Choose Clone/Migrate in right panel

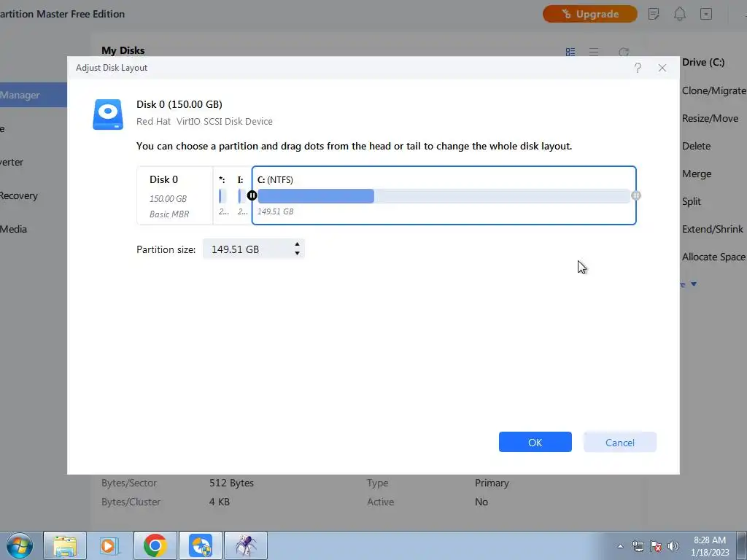point(713,90)
